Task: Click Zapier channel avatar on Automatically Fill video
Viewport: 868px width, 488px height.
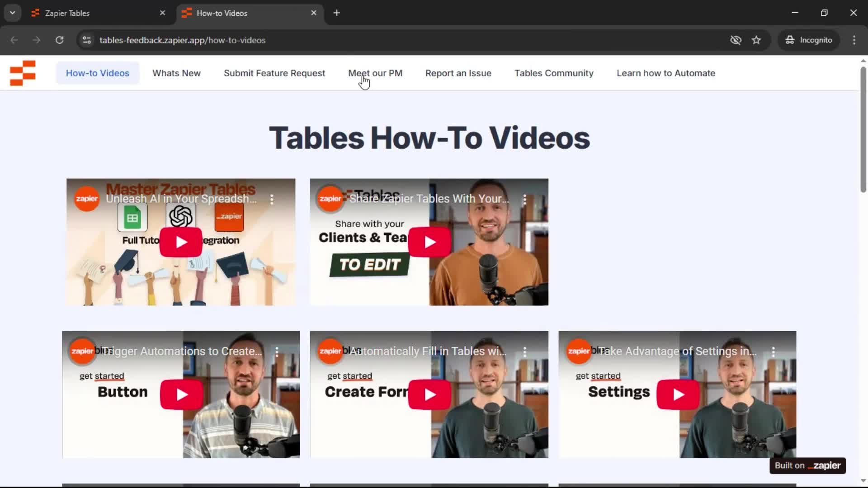Action: point(330,351)
